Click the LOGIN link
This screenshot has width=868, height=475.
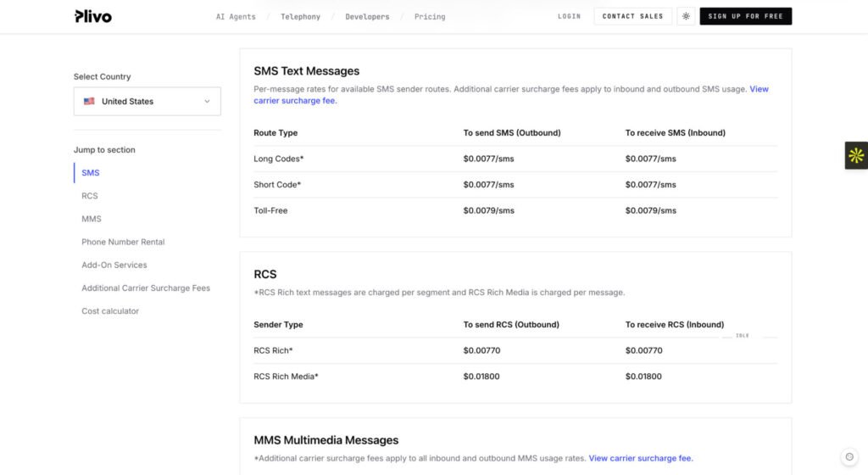[569, 17]
